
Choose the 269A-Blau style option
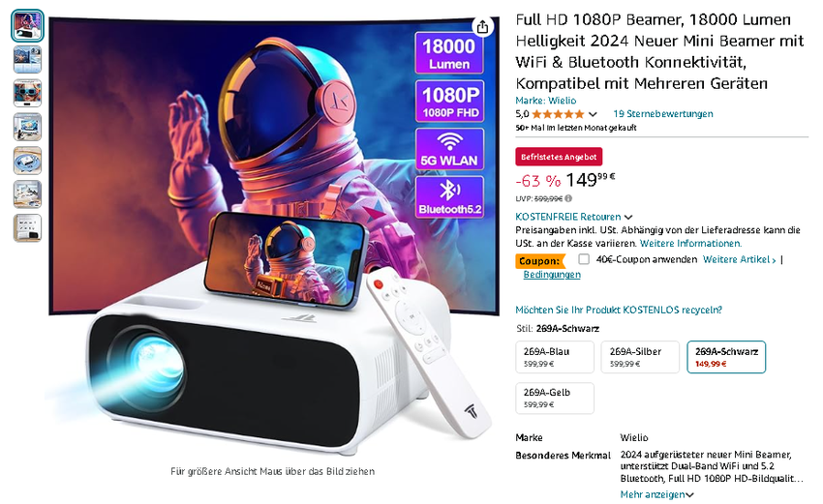[x=555, y=357]
